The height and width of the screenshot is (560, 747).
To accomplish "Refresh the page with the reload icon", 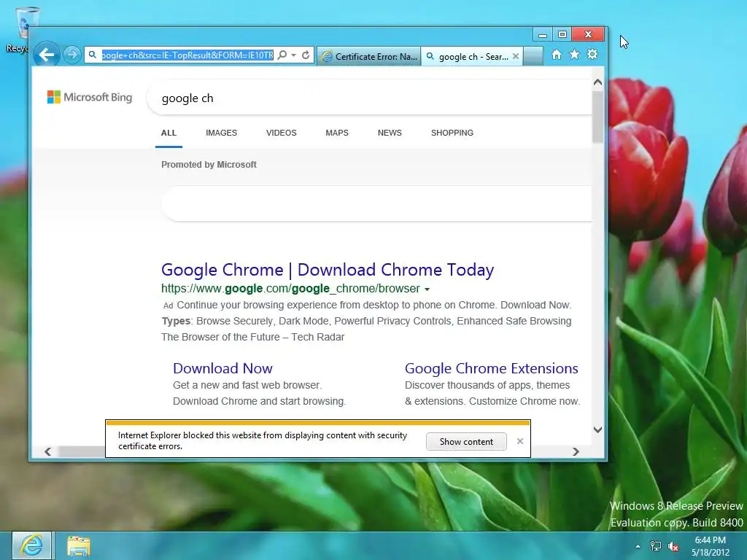I will (306, 55).
